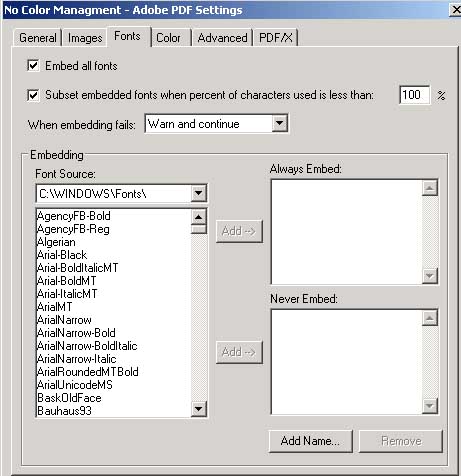Image resolution: width=461 pixels, height=476 pixels.
Task: Click Always Embed list scroll up arrow
Action: pyautogui.click(x=430, y=188)
